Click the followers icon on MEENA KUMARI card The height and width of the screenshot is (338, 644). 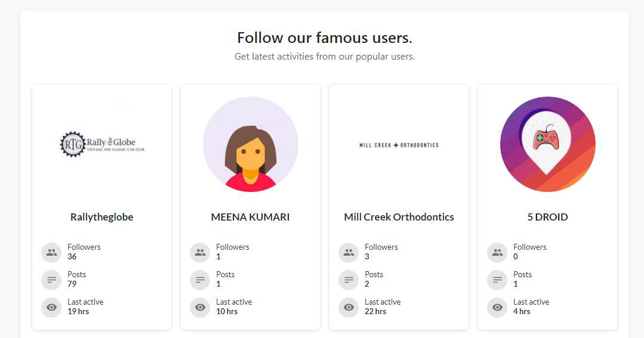[200, 252]
